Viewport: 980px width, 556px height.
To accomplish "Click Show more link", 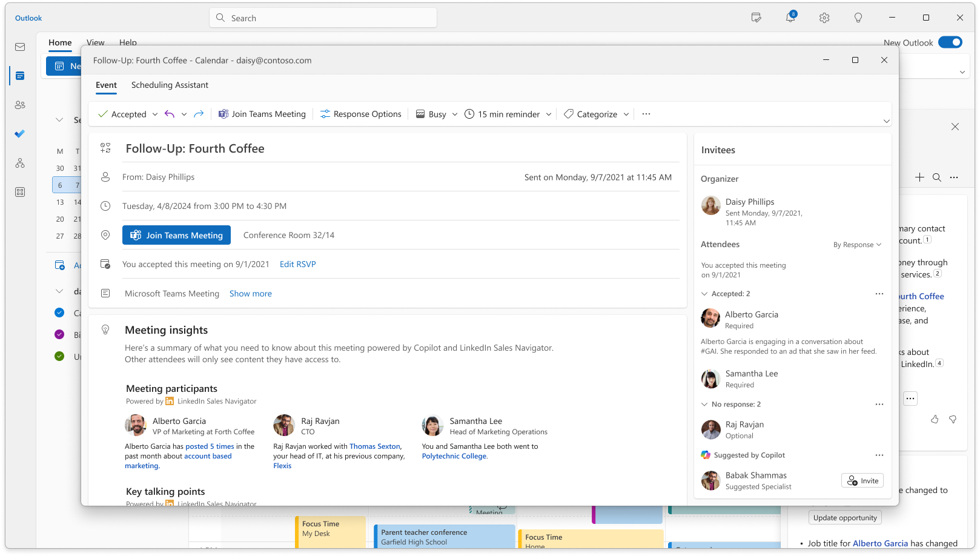I will click(x=251, y=294).
